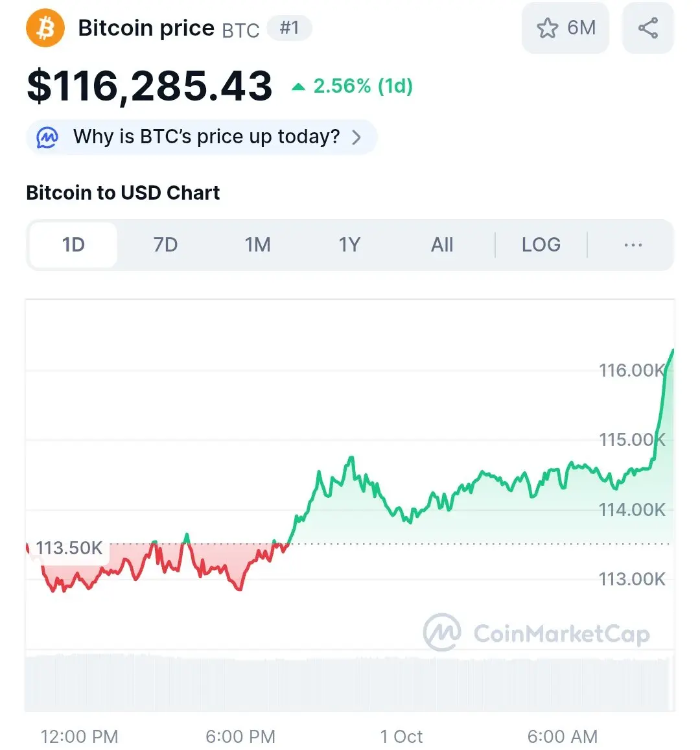Viewport: 700px width, 750px height.
Task: Expand the chevron beside BTC price question
Action: (x=356, y=138)
